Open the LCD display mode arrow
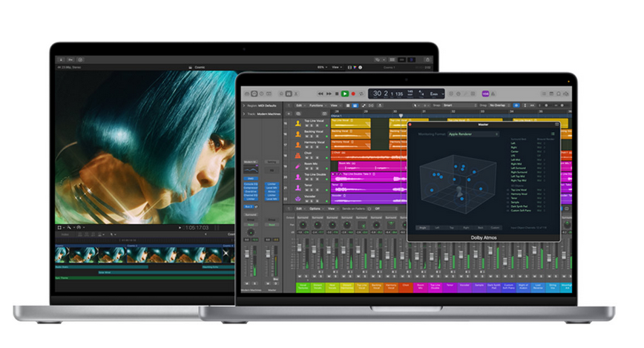 pyautogui.click(x=442, y=94)
